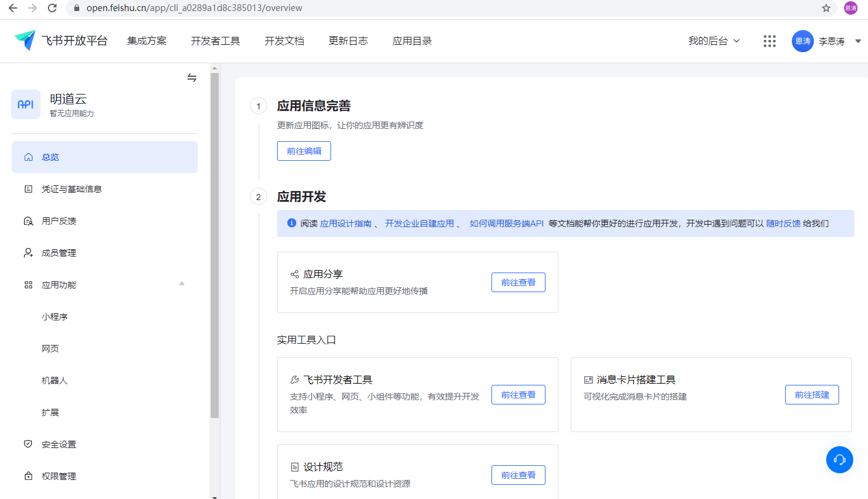The image size is (868, 499).
Task: Open 更新日志 in the top navigation
Action: [348, 41]
